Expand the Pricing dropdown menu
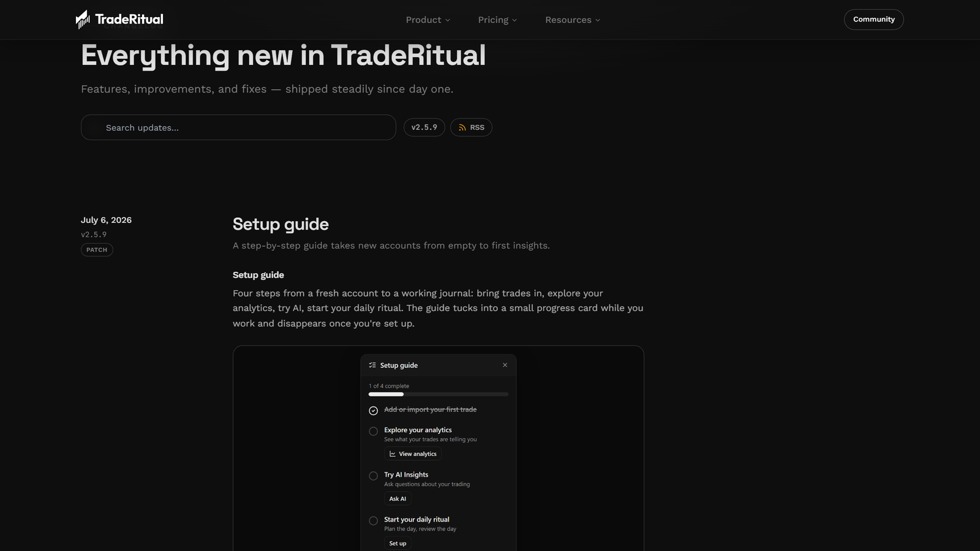The image size is (980, 551). (497, 20)
